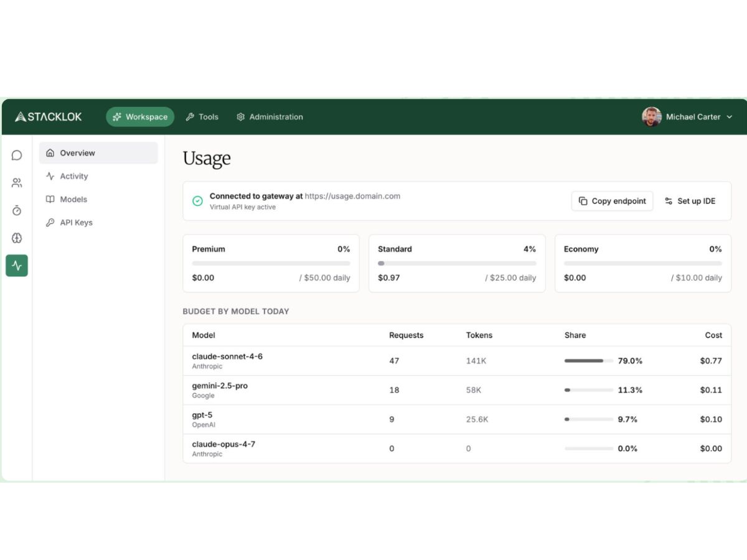Click the / $50.00 daily limit text
Viewport: 747px width, 560px height.
pos(324,278)
